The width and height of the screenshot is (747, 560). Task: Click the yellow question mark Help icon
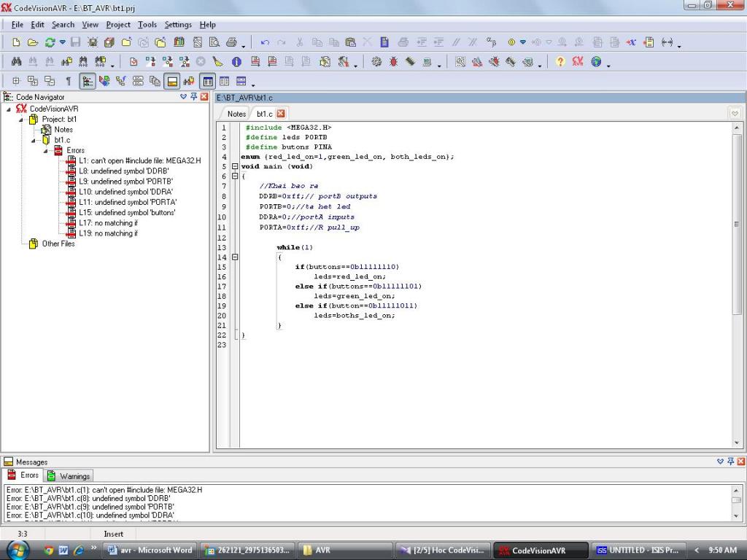tap(560, 62)
